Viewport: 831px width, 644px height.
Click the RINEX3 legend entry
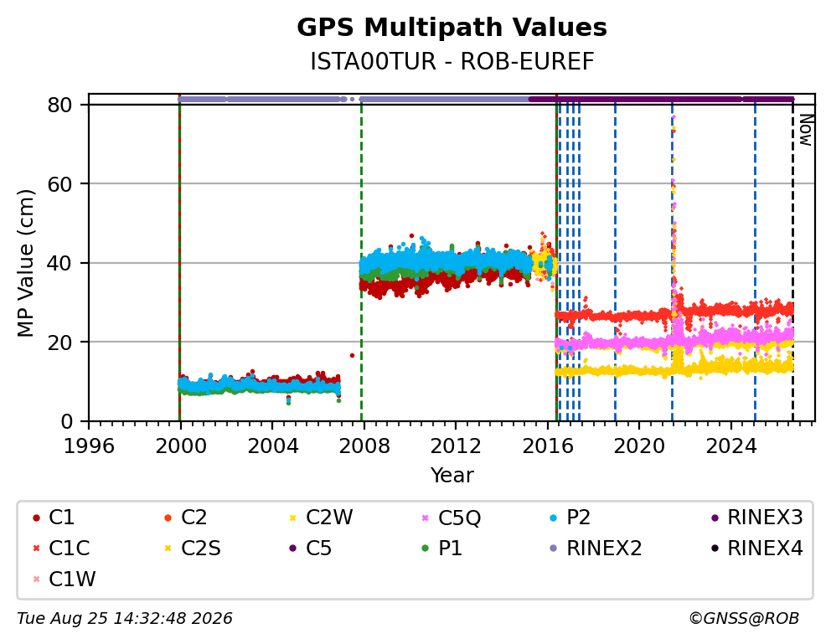[757, 518]
